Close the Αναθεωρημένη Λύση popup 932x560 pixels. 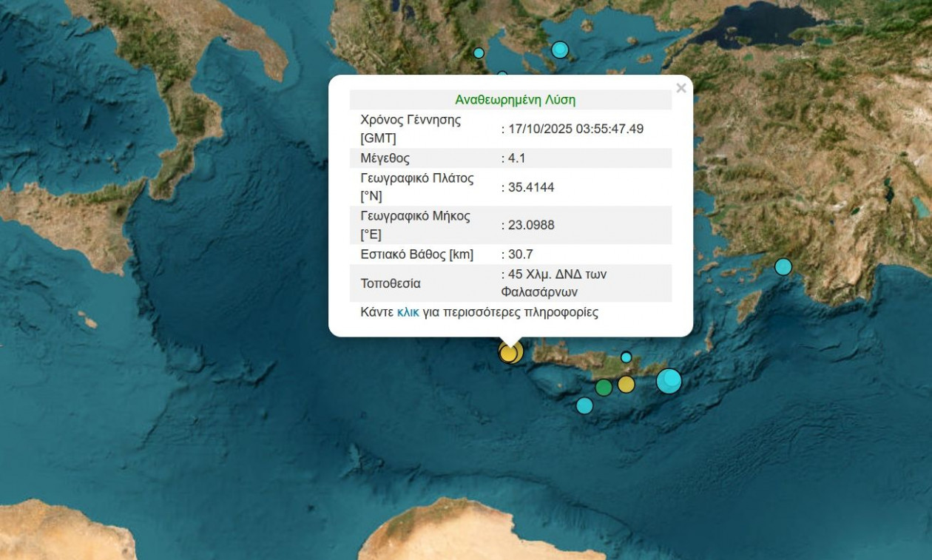coord(681,87)
